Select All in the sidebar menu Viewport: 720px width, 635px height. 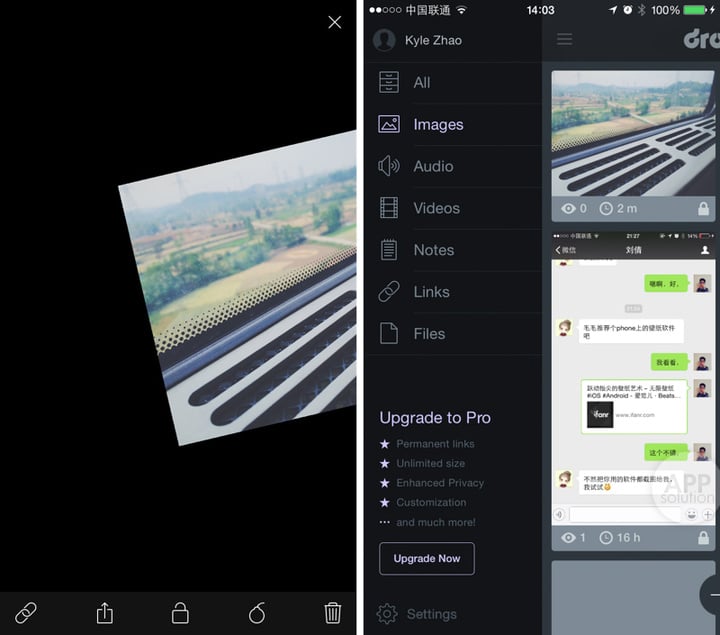422,83
